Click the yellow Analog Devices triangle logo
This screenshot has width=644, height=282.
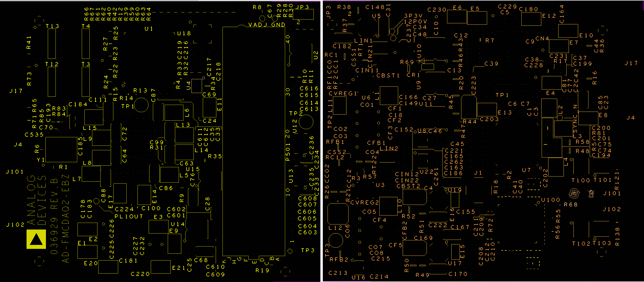click(36, 239)
